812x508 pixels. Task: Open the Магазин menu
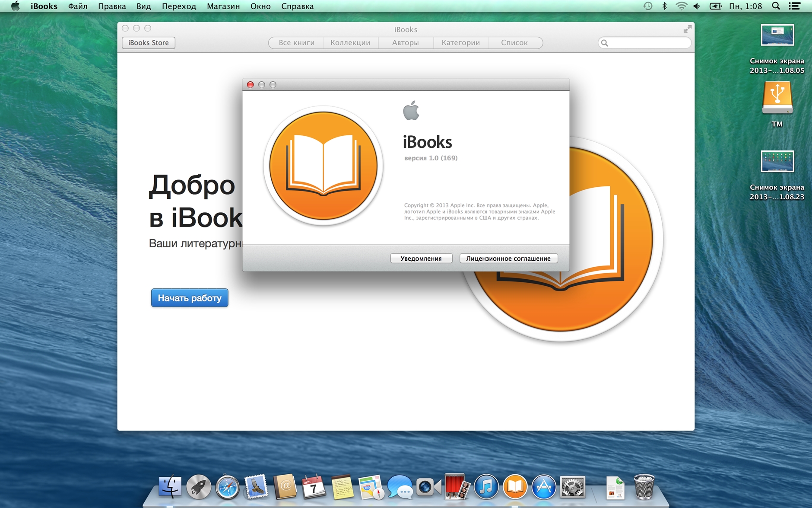(x=223, y=6)
